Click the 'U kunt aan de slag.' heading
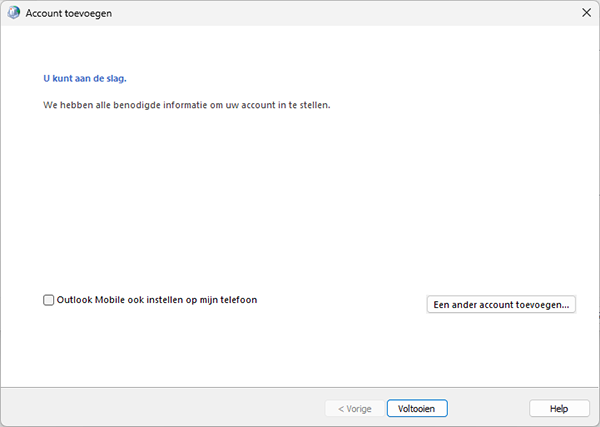This screenshot has width=600, height=427. 85,78
